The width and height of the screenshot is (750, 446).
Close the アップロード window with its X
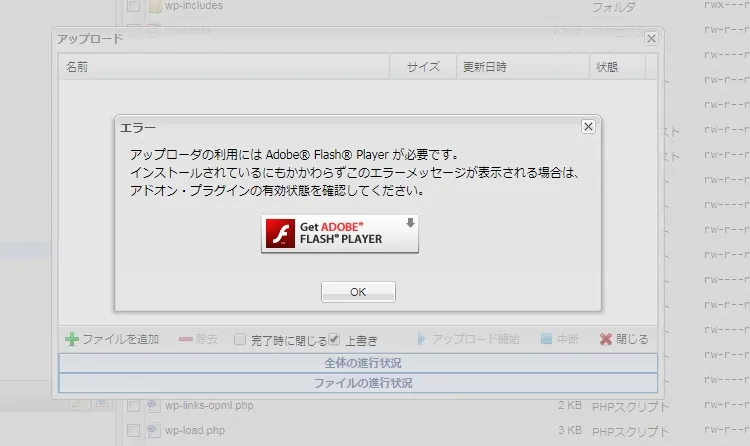651,39
